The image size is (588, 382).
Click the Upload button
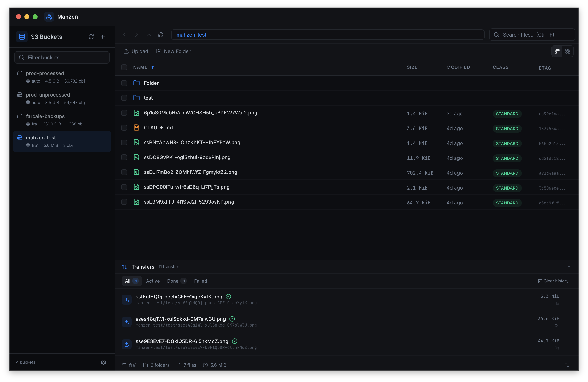136,51
